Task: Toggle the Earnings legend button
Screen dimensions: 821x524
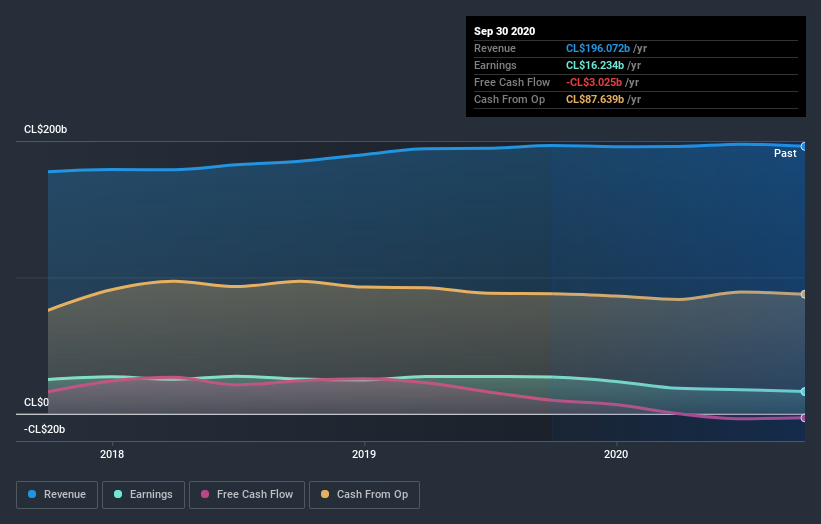Action: click(143, 495)
